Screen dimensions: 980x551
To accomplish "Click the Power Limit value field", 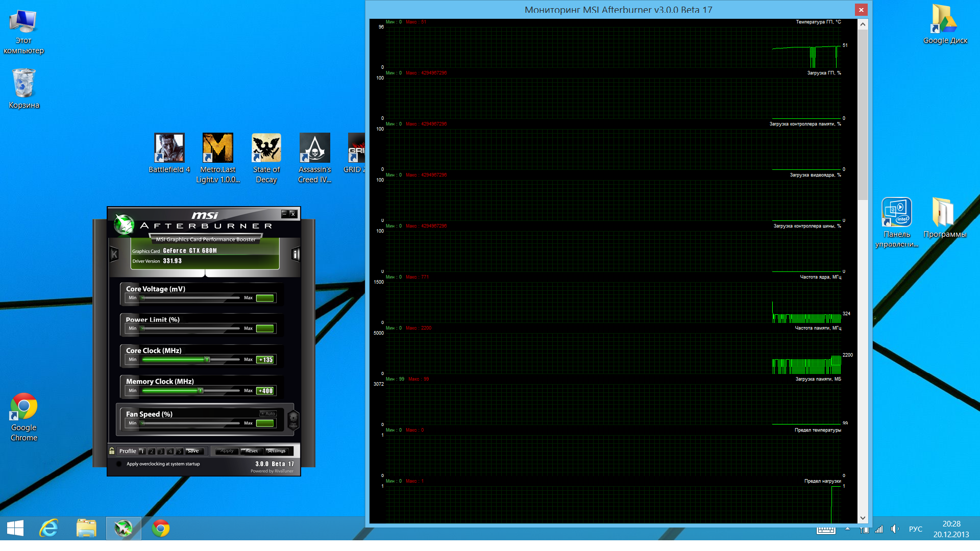I will coord(265,329).
